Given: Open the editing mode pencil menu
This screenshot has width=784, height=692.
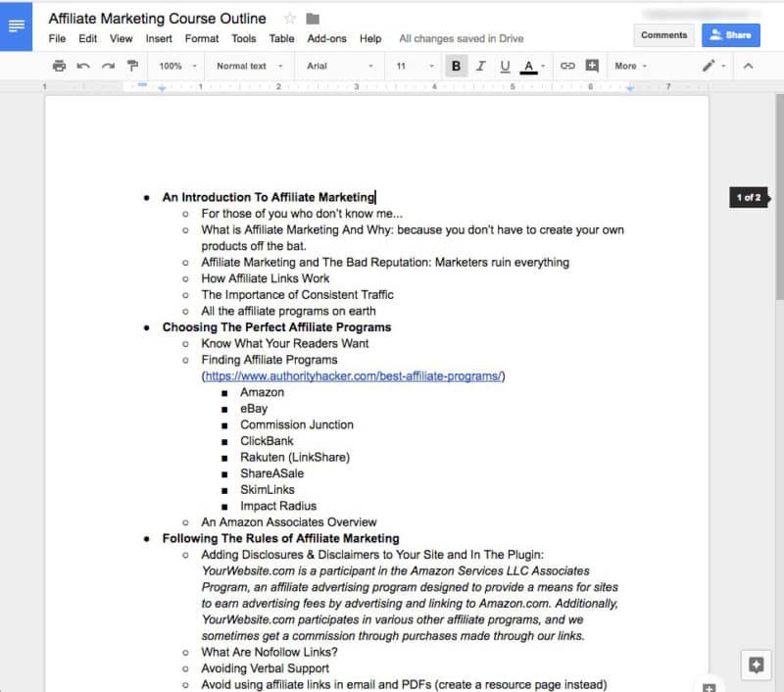Looking at the screenshot, I should pyautogui.click(x=713, y=66).
